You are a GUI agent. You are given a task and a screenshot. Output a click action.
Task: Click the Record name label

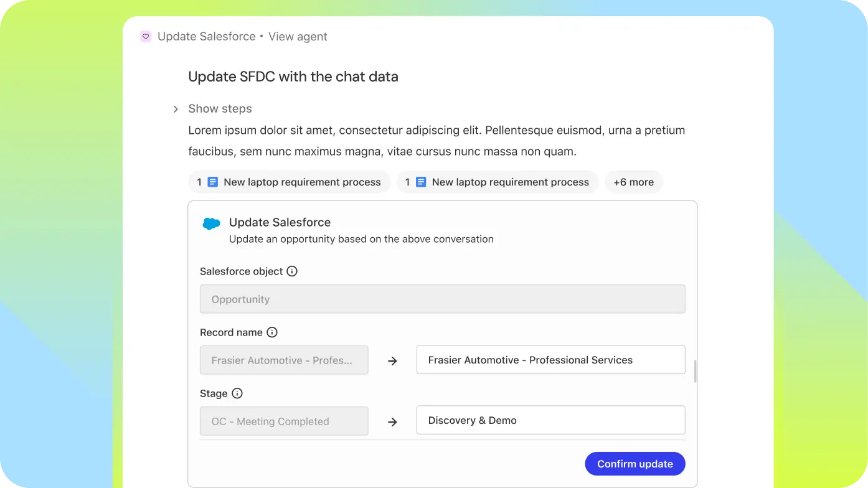pos(231,332)
